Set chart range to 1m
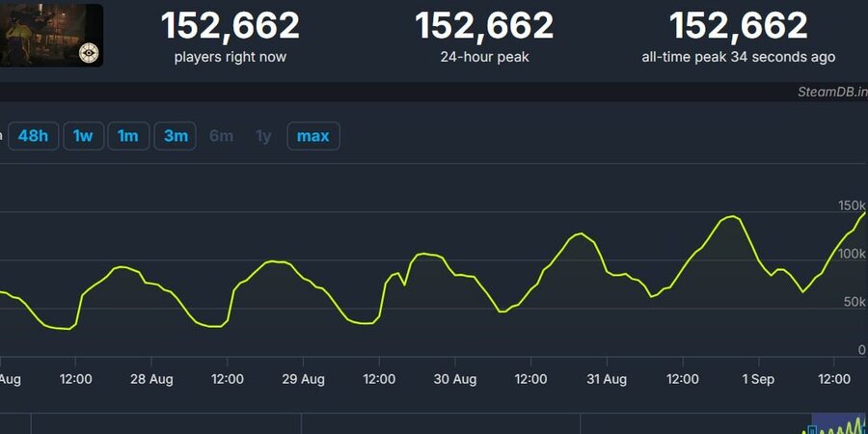Image resolution: width=868 pixels, height=434 pixels. [x=127, y=136]
